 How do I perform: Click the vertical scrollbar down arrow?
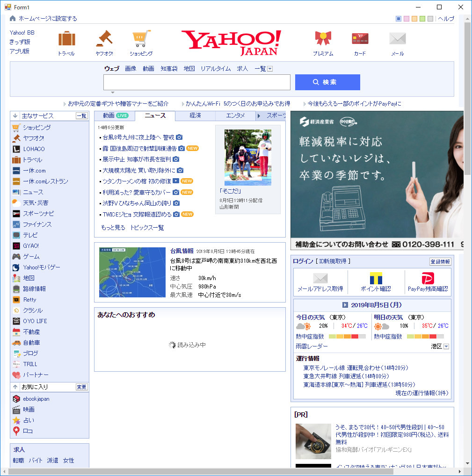(x=467, y=463)
